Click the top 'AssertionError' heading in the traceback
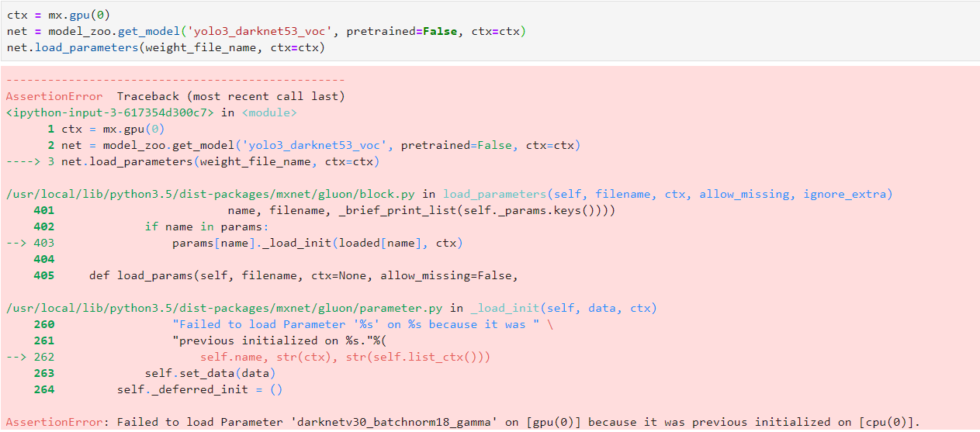 point(54,96)
